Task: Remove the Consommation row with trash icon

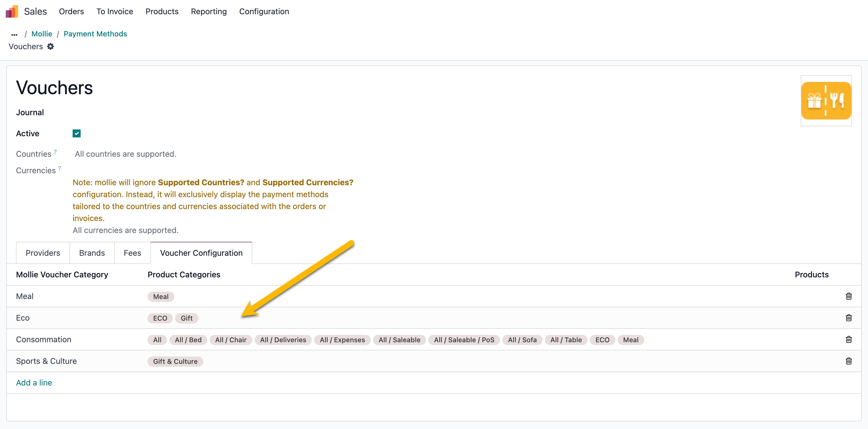Action: 848,339
